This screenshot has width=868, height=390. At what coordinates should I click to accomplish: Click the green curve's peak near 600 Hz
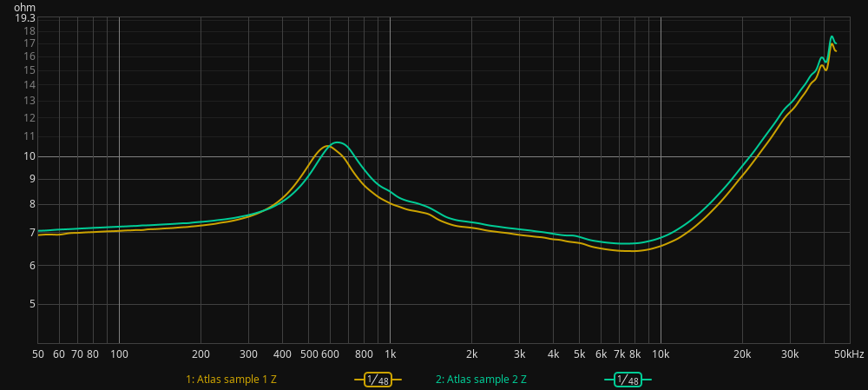coord(339,142)
